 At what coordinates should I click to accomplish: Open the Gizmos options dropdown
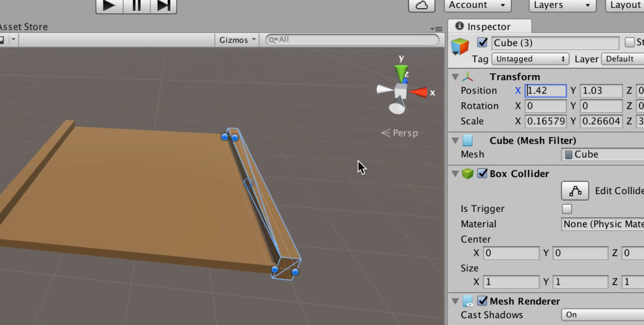[x=236, y=40]
